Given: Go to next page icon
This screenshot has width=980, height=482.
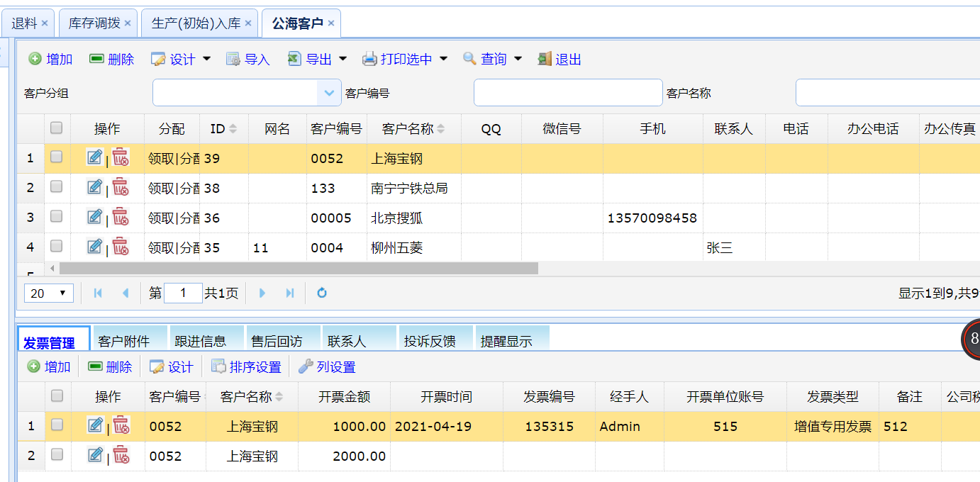Looking at the screenshot, I should coord(262,293).
